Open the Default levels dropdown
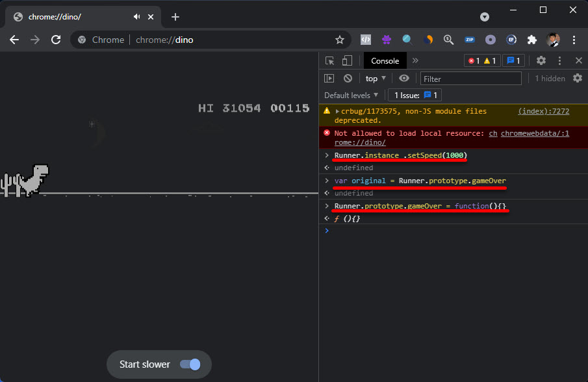The width and height of the screenshot is (588, 382). click(x=351, y=96)
